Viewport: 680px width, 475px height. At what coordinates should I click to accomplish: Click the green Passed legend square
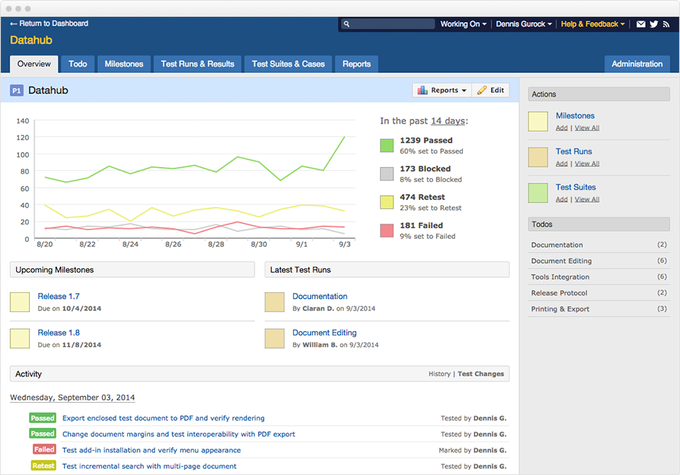[x=386, y=145]
